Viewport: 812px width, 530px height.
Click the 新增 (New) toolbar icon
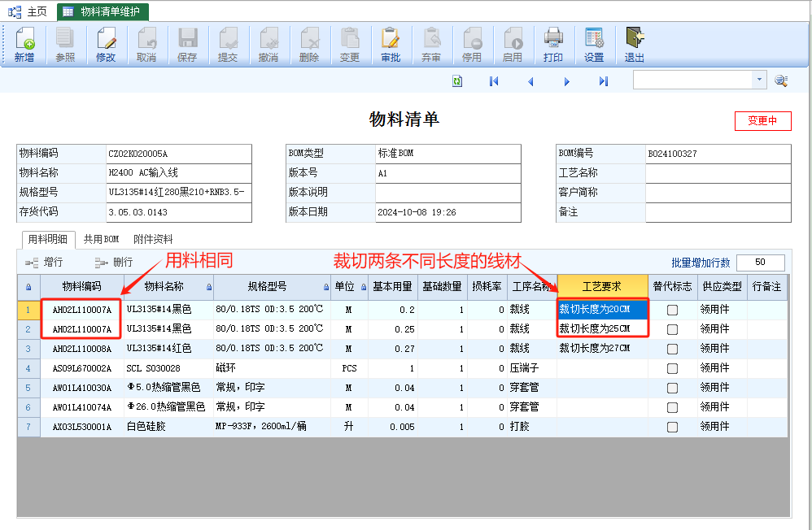tap(24, 45)
